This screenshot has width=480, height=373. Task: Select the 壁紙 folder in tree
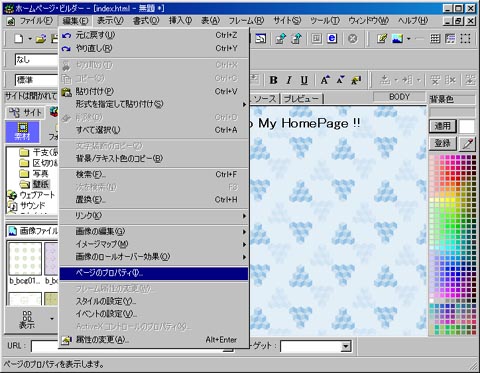click(x=34, y=184)
